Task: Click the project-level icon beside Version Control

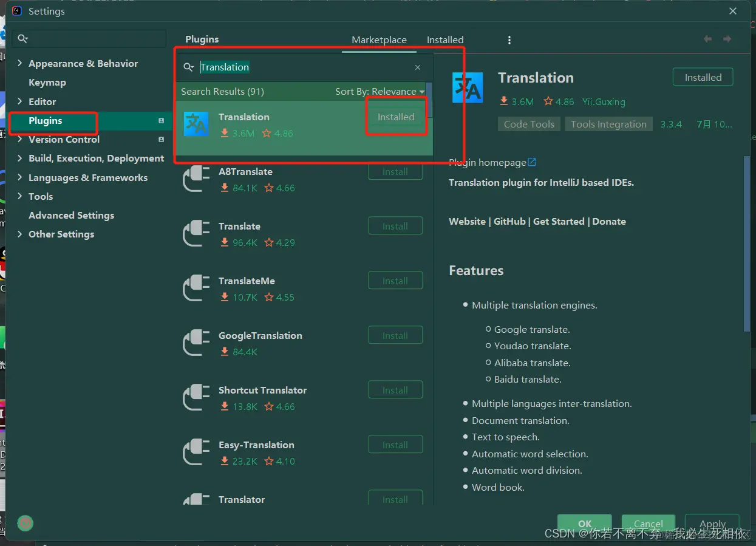Action: pyautogui.click(x=161, y=140)
